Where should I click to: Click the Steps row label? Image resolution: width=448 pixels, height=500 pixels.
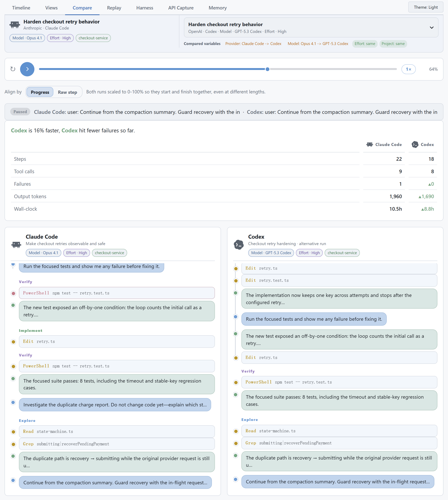click(x=20, y=159)
